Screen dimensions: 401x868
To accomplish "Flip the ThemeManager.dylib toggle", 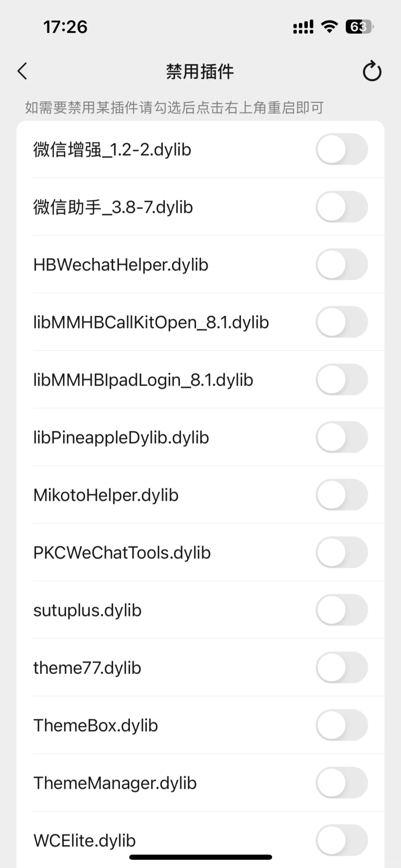I will point(342,783).
